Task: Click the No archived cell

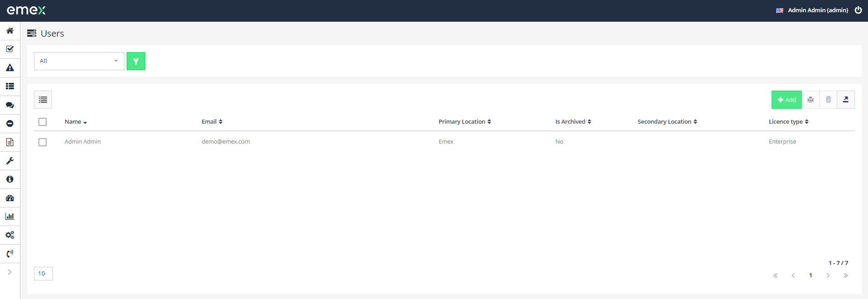Action: (559, 142)
